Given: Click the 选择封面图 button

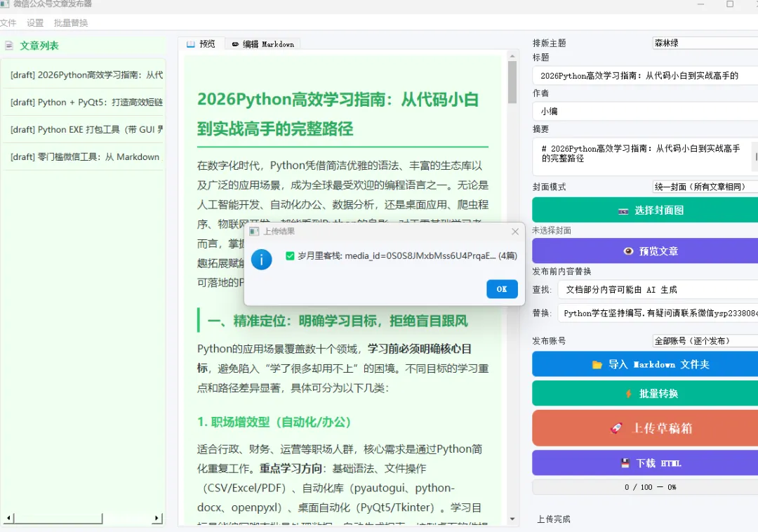Looking at the screenshot, I should click(x=646, y=210).
